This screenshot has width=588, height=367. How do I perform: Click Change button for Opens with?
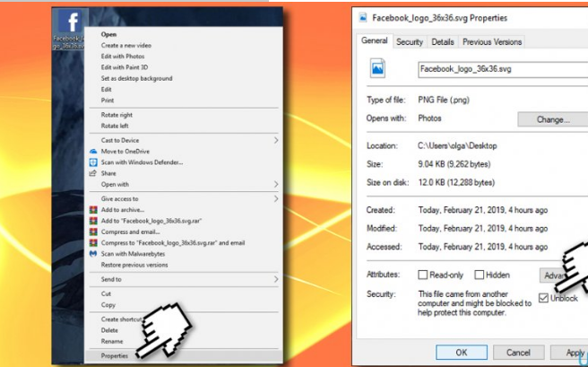tap(553, 119)
